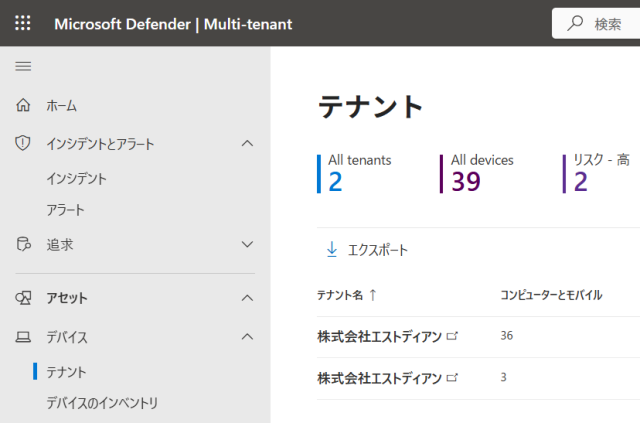Collapse the navigation hamburger menu
Image resolution: width=640 pixels, height=423 pixels.
point(23,66)
